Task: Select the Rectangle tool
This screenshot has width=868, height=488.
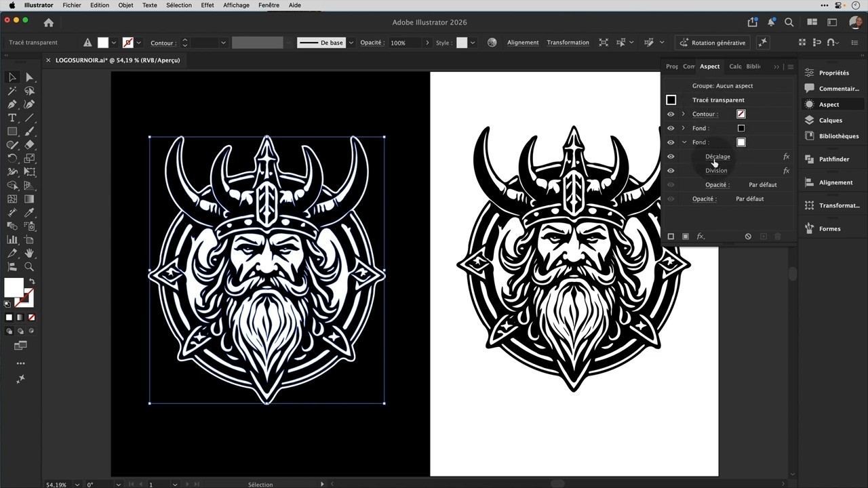Action: (x=12, y=131)
